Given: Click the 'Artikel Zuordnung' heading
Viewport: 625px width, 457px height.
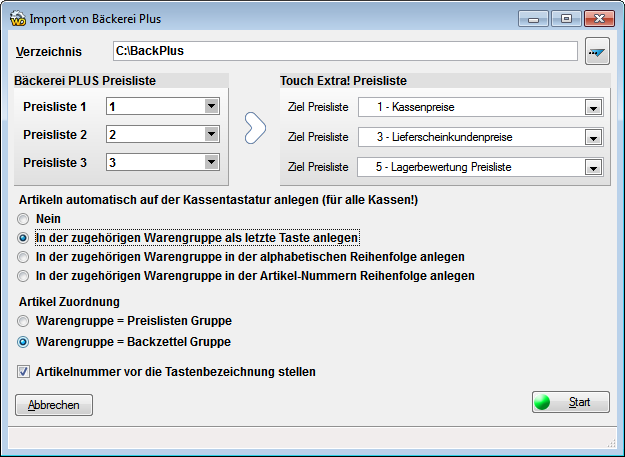Looking at the screenshot, I should click(x=69, y=302).
